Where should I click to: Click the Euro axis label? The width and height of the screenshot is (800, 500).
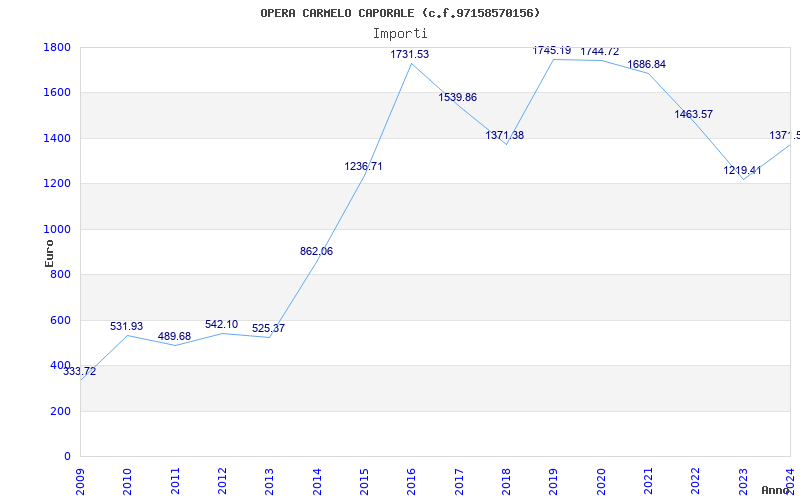pos(49,253)
